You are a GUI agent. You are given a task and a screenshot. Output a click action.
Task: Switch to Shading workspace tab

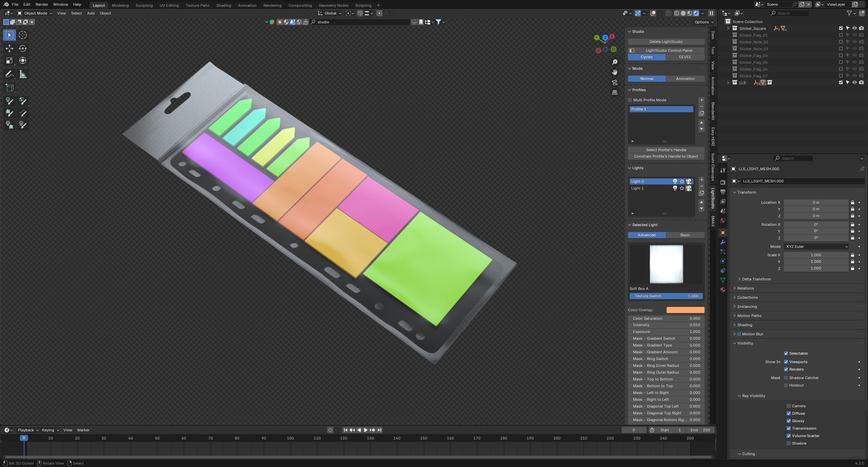coord(223,5)
